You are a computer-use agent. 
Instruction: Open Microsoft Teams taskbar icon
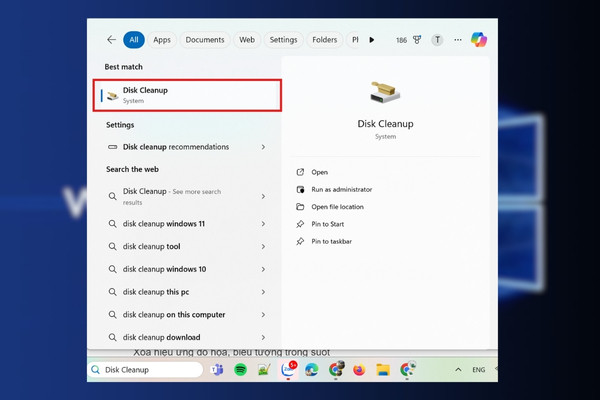click(x=217, y=370)
